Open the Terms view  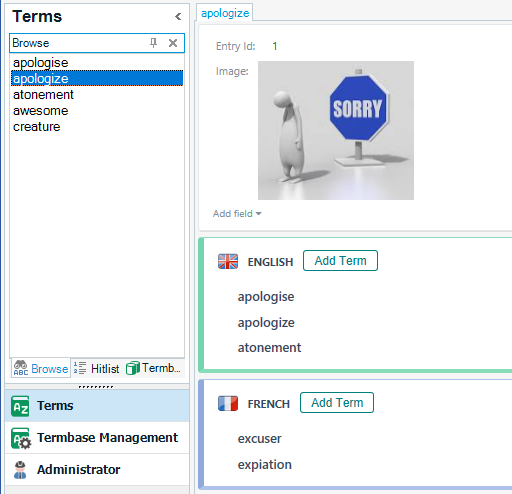click(x=97, y=406)
